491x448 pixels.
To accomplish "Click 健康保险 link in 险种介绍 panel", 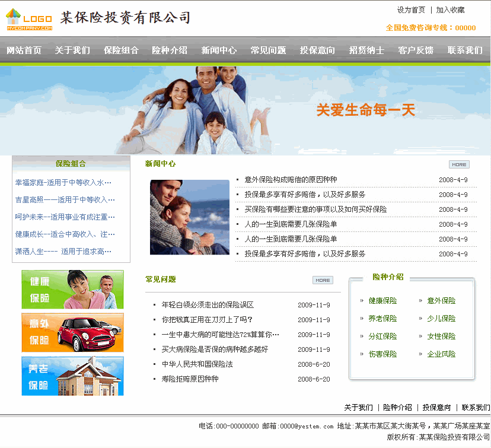I will click(382, 301).
